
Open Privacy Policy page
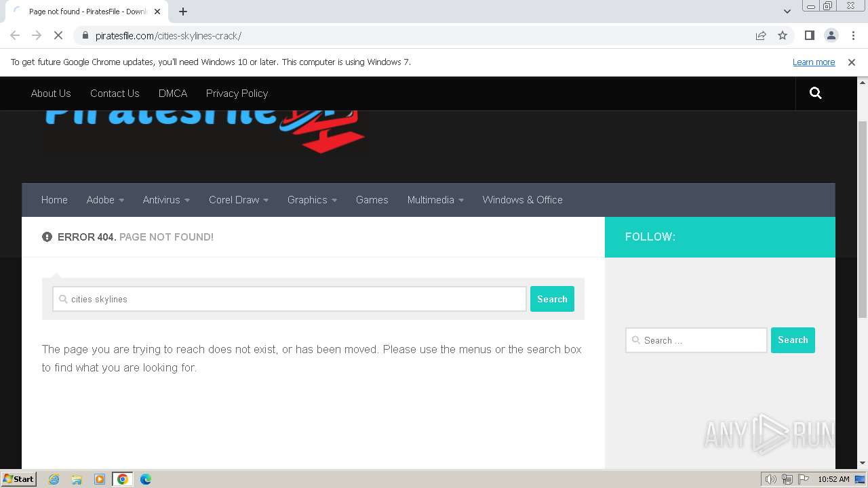pos(237,94)
